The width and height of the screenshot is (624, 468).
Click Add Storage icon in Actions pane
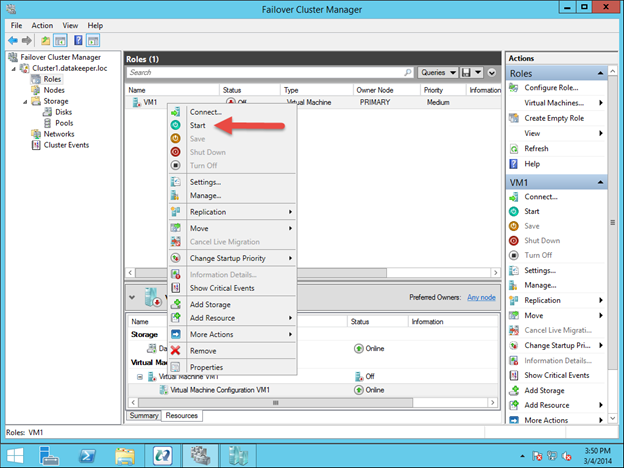[x=514, y=390]
